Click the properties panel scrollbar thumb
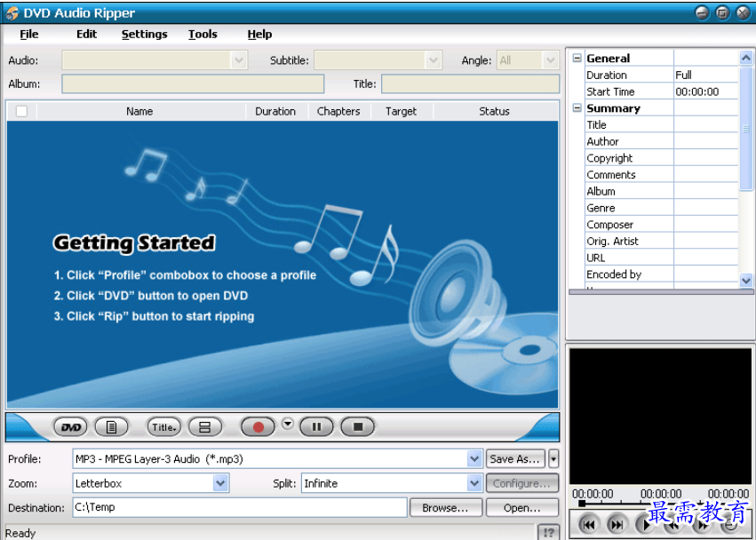This screenshot has width=756, height=540. pos(746,128)
